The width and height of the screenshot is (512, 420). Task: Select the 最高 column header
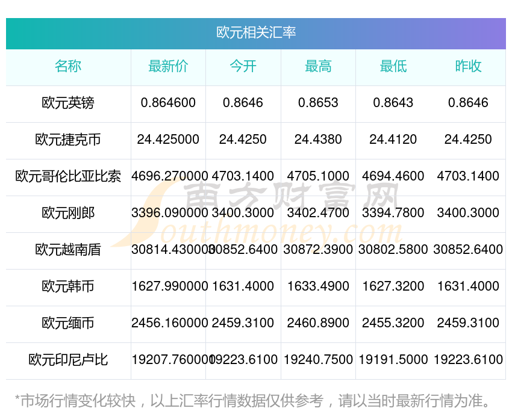click(x=318, y=66)
